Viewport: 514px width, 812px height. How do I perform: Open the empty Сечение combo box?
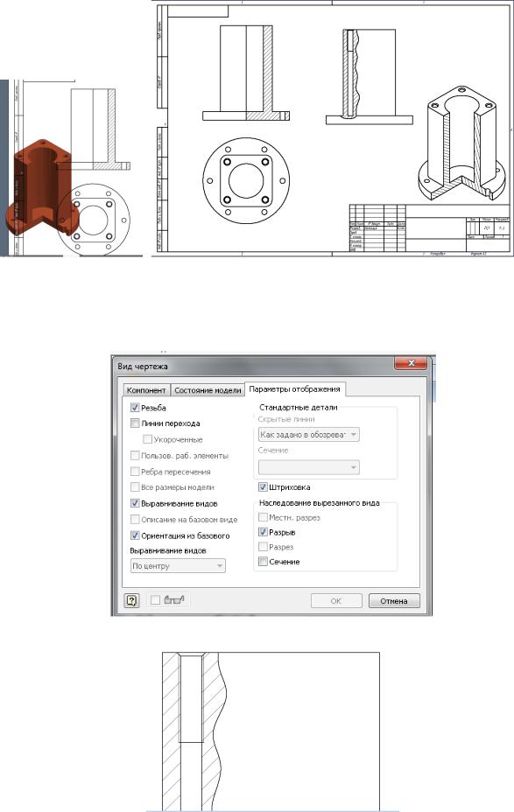pos(309,467)
